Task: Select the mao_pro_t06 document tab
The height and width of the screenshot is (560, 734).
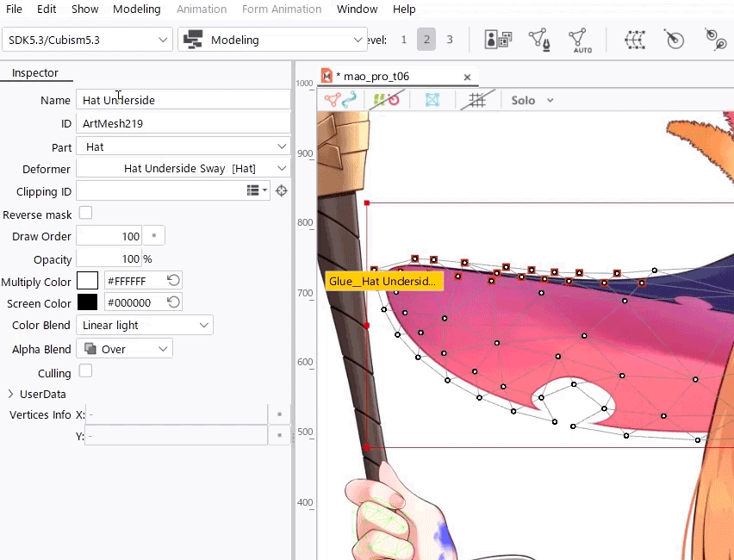Action: pyautogui.click(x=376, y=77)
